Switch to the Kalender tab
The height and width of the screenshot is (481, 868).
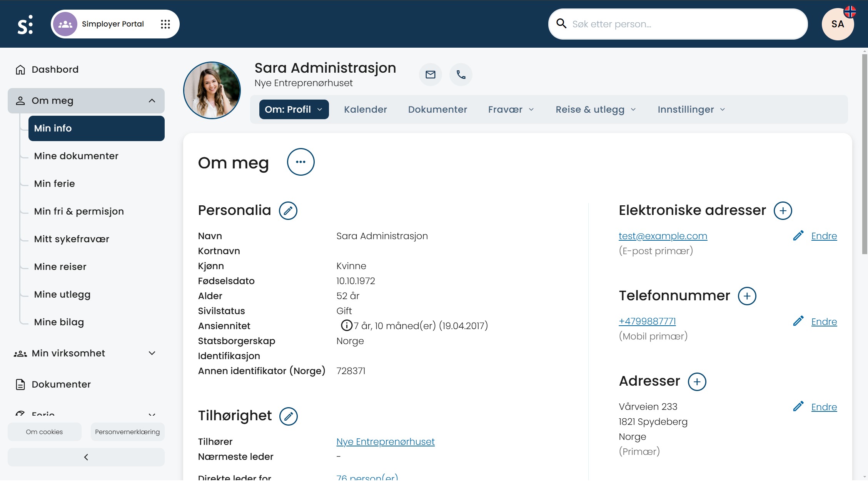click(365, 110)
